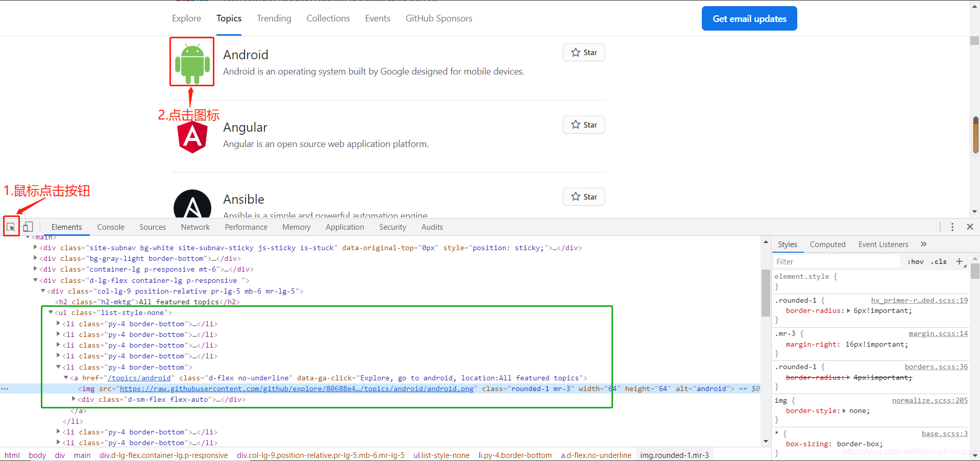Screen dimensions: 980x461
Task: Select a.d-flex.no-underline breadcrumb
Action: click(x=596, y=455)
